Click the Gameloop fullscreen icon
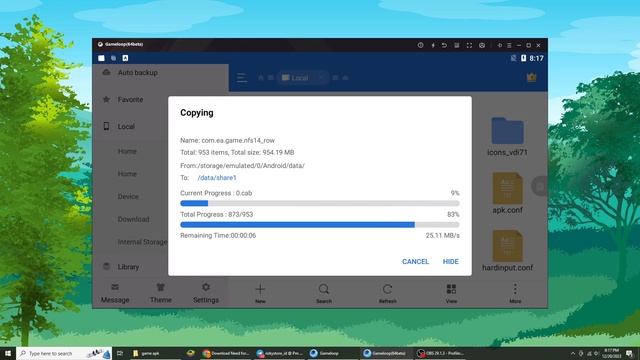Image resolution: width=640 pixels, height=360 pixels. 469,45
